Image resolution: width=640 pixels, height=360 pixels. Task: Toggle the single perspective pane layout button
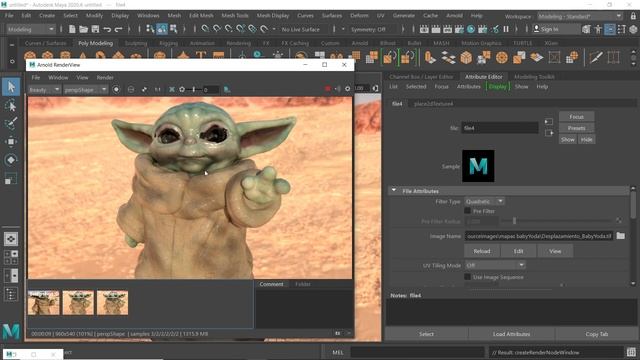click(x=11, y=239)
